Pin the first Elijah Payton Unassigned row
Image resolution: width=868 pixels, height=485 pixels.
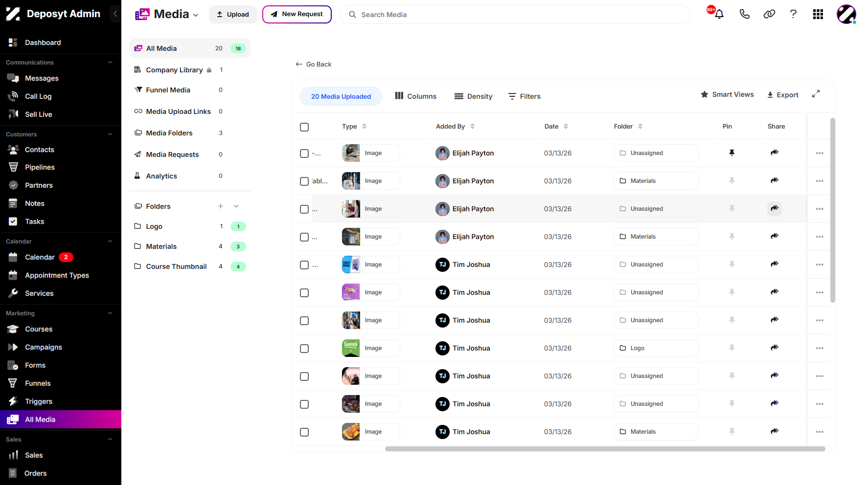[x=731, y=153]
